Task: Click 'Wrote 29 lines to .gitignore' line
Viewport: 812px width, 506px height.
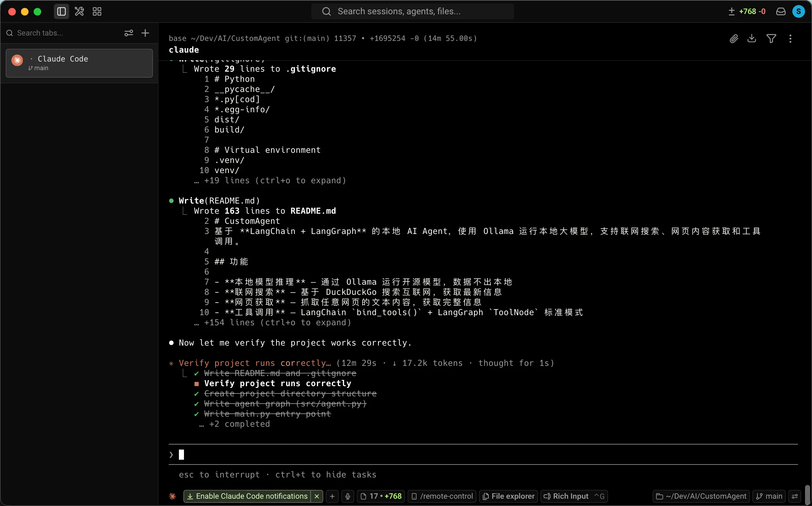Action: [x=265, y=68]
